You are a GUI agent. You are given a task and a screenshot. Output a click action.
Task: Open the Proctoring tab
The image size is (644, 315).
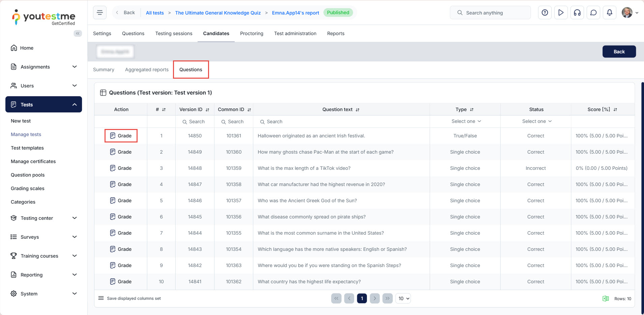[x=252, y=33]
